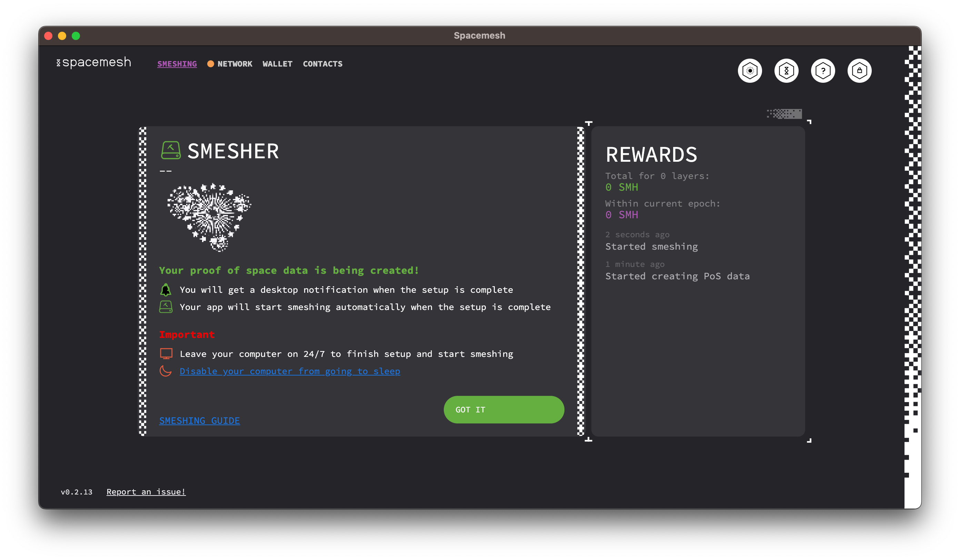Viewport: 960px width, 560px height.
Task: Click 'Within current epoch:' label
Action: point(663,203)
